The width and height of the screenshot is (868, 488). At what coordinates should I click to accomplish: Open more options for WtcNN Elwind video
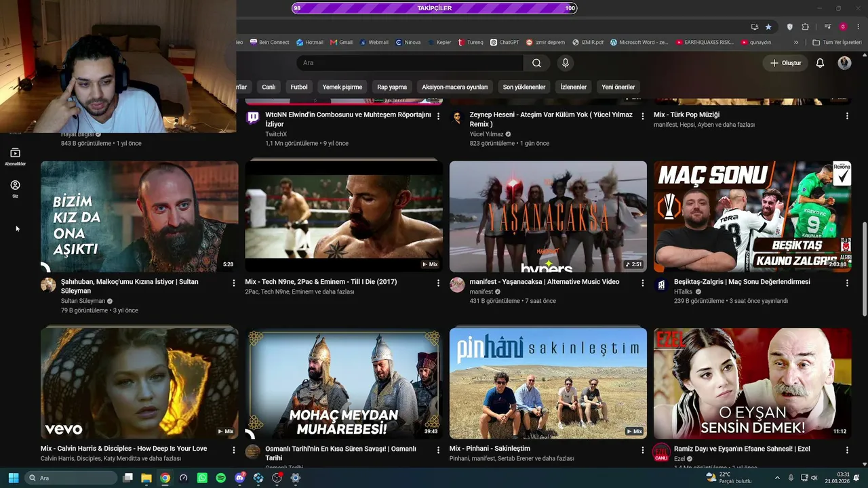pyautogui.click(x=438, y=116)
